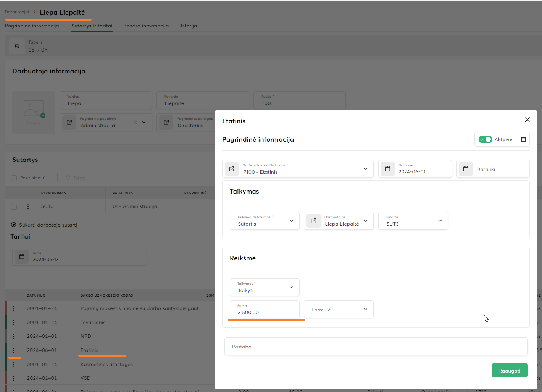Open the Sutartis SUT3 dropdown
542x392 pixels.
click(x=440, y=221)
